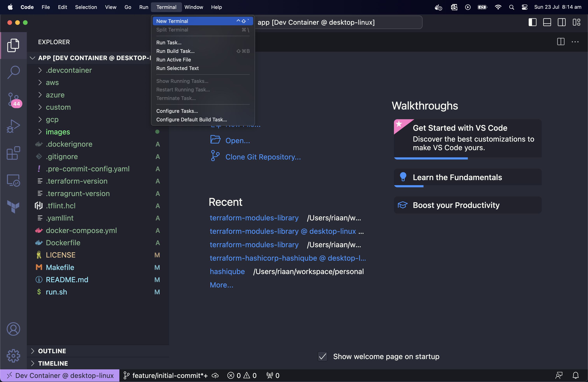Toggle Show welcome page on startup checkbox
Viewport: 588px width, 382px height.
[322, 356]
